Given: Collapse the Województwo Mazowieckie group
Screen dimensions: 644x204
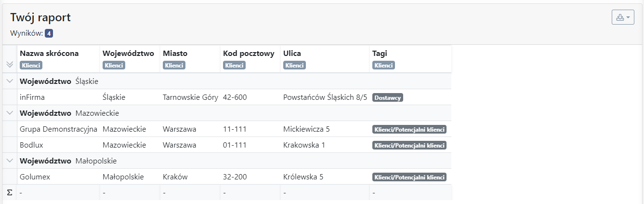Looking at the screenshot, I should click(x=10, y=113).
